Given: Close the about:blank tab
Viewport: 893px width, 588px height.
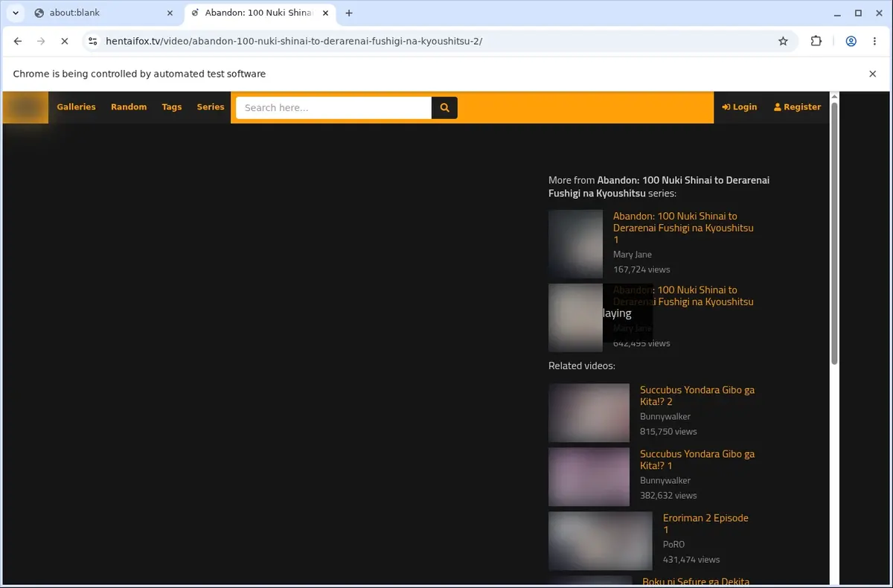Looking at the screenshot, I should point(170,13).
